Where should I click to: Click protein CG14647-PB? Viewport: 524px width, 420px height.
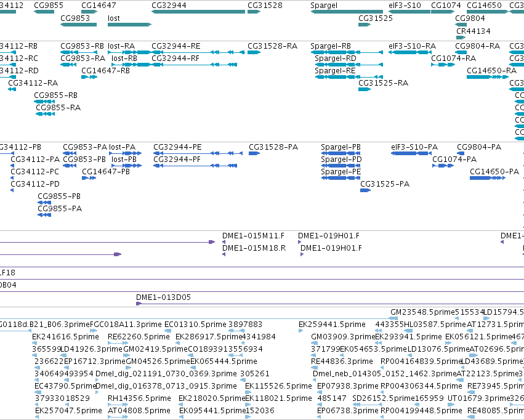(106, 171)
